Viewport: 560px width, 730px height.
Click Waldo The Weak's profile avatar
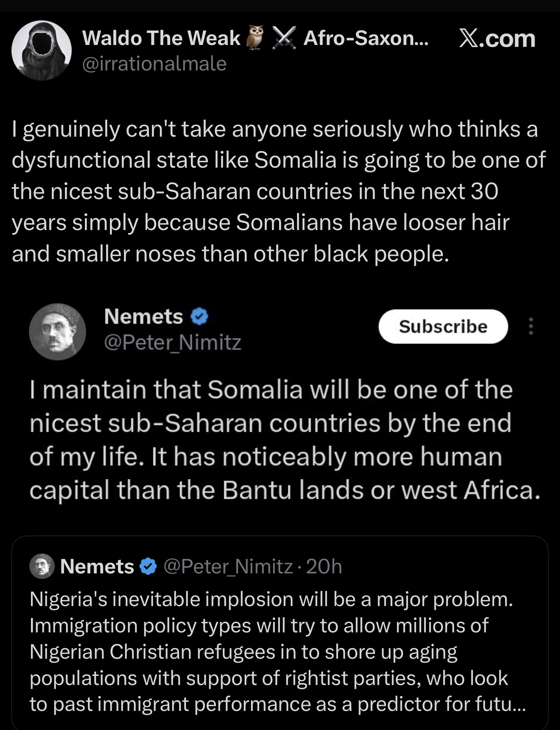coord(41,51)
